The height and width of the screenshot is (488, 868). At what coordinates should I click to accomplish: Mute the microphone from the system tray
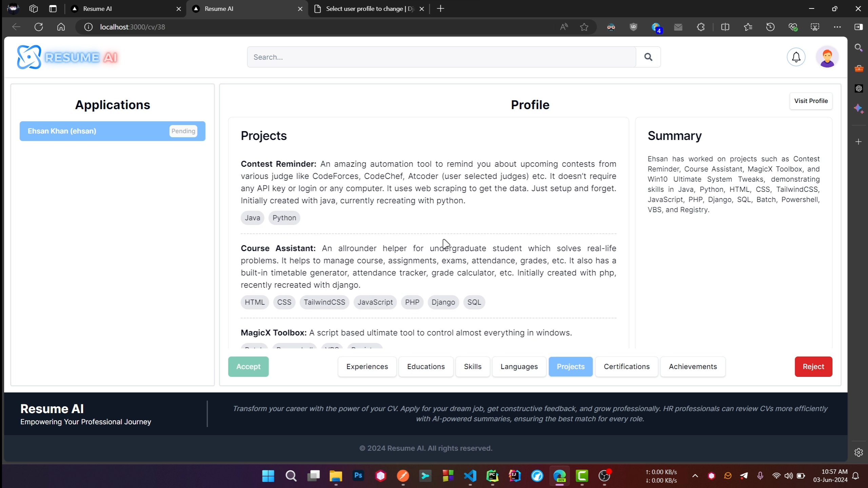coord(760,476)
